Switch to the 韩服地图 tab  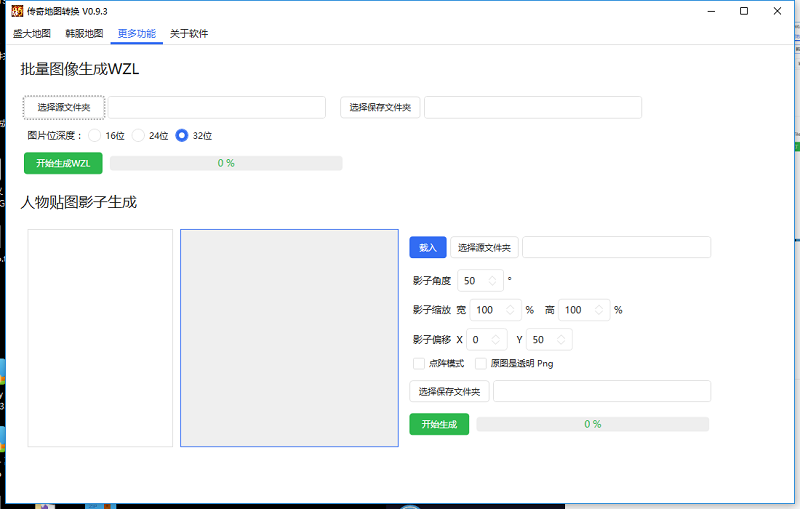(84, 34)
